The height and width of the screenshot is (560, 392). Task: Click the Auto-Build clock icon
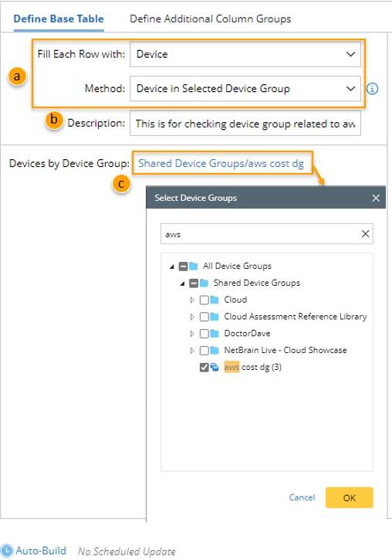(x=6, y=551)
